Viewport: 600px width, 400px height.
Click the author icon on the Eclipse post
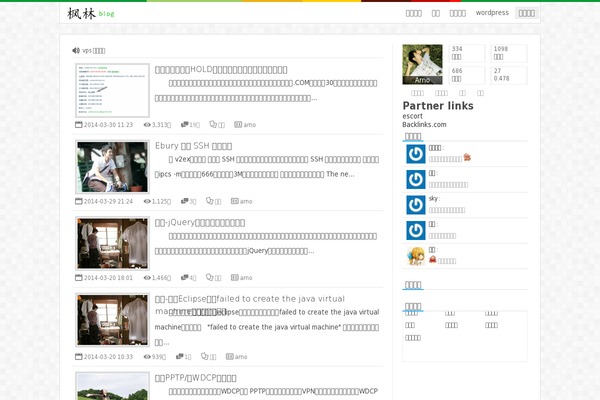click(x=230, y=356)
